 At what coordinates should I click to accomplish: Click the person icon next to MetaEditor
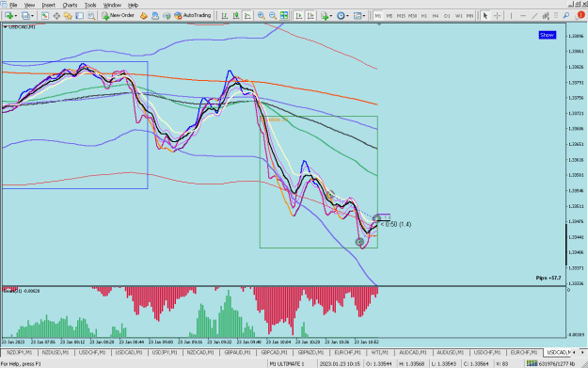pyautogui.click(x=155, y=16)
